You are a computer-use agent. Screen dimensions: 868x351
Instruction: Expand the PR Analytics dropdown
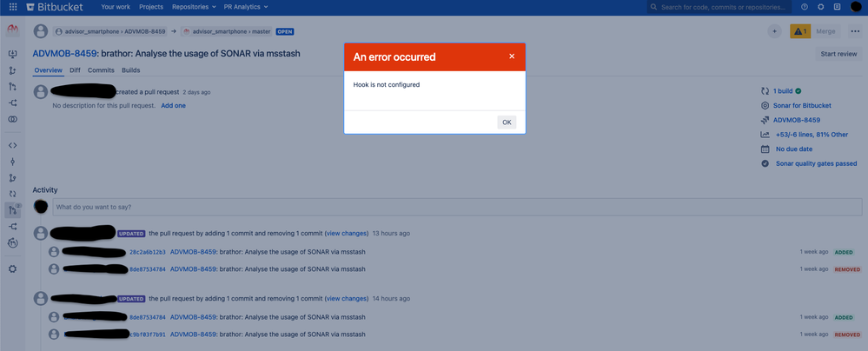[246, 7]
